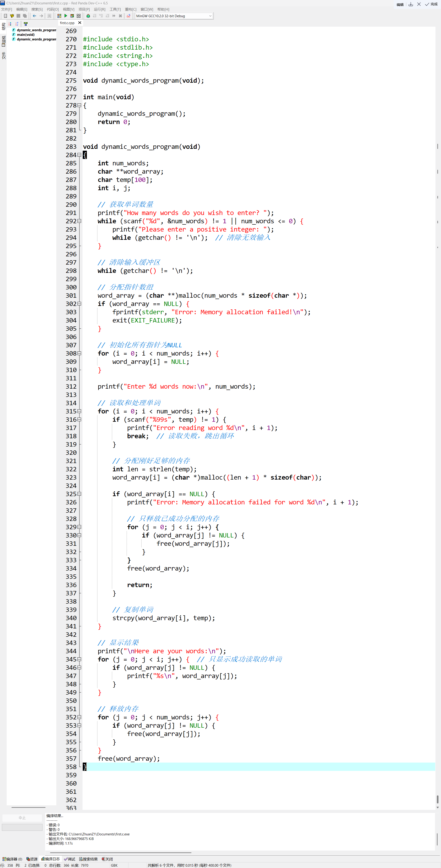The width and height of the screenshot is (441, 868).
Task: Select main(void) in the structure tree
Action: pos(26,35)
